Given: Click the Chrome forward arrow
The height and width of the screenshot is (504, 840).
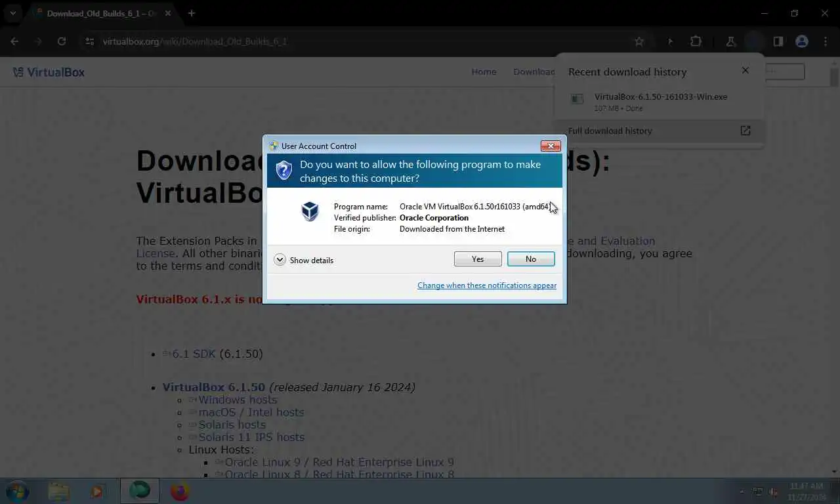Looking at the screenshot, I should pos(38,41).
